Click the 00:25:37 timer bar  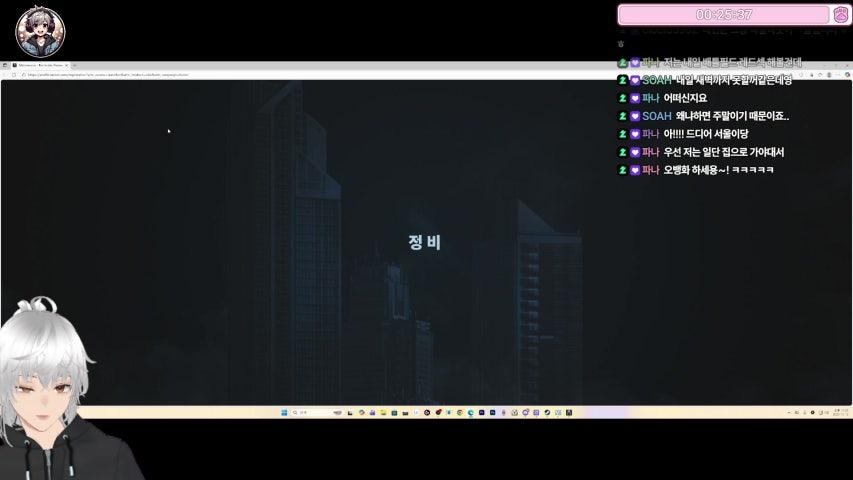724,15
